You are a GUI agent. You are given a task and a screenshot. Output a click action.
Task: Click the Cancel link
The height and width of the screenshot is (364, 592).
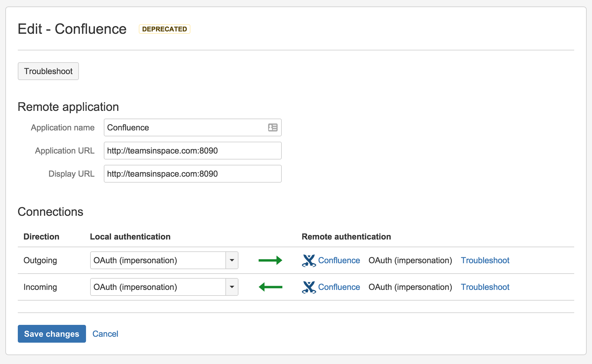point(105,334)
